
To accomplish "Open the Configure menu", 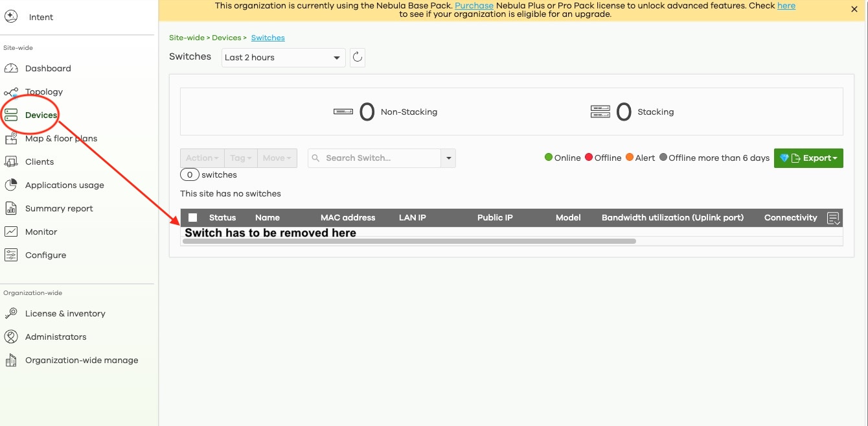I will 45,255.
